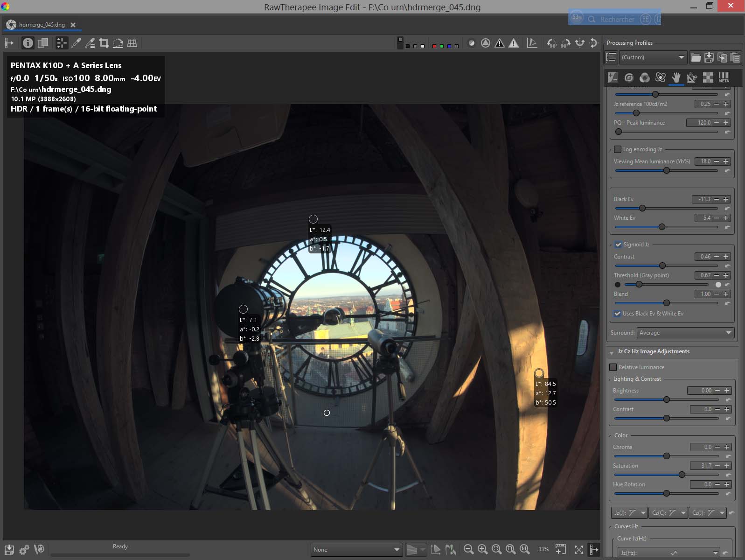Screen dimensions: 745x560
Task: Increase Saturation with the plus button
Action: pyautogui.click(x=726, y=466)
